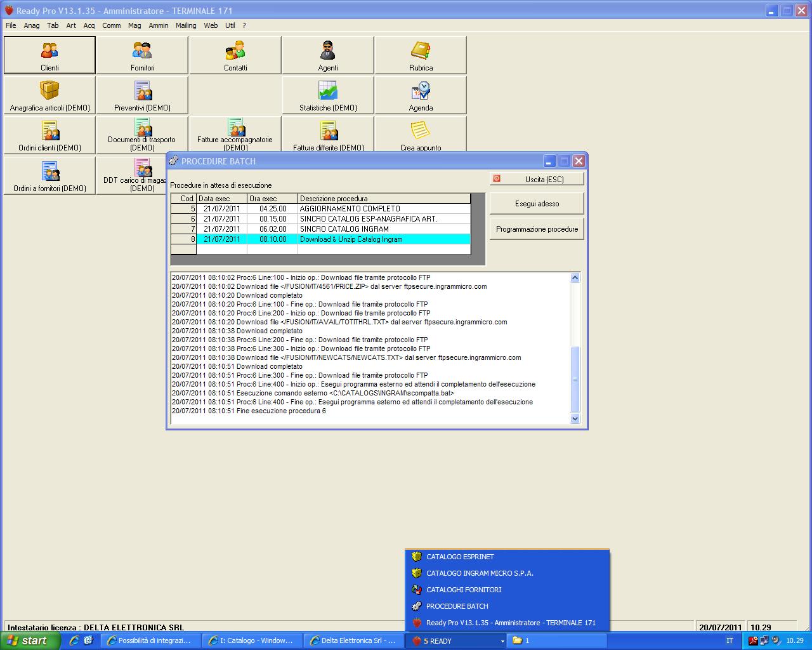
Task: Select Download & Unzip Catalog Ingram row
Action: pyautogui.click(x=321, y=239)
